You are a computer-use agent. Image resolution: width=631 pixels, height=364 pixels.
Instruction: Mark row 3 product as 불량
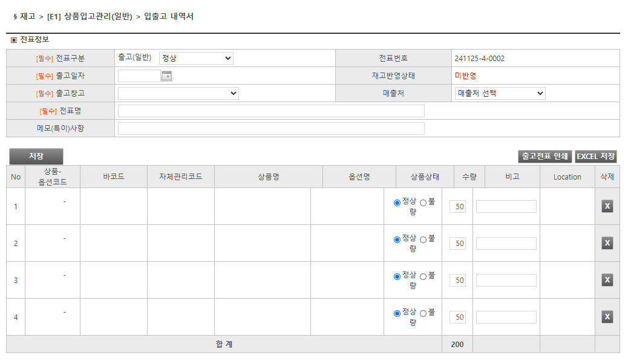423,276
